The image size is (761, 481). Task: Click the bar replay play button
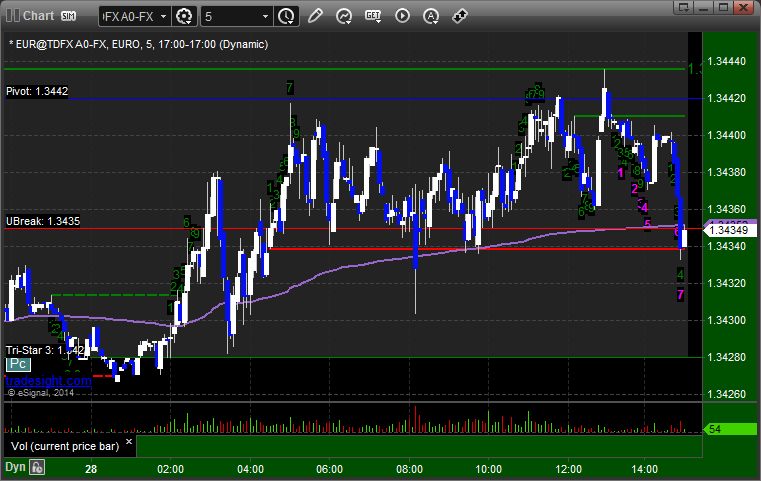tap(402, 16)
